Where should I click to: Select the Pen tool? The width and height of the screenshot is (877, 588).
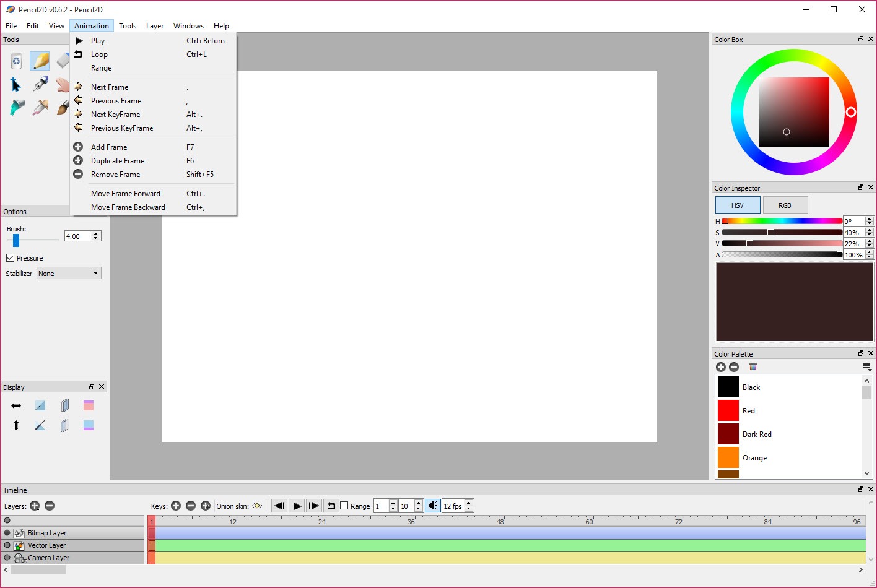pos(41,84)
